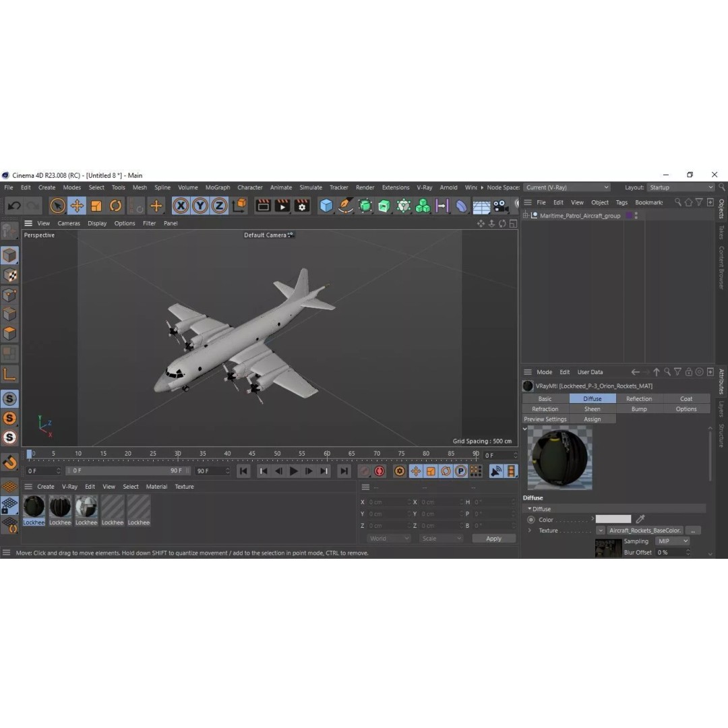Click Render View clapperboard icon

coord(263,205)
